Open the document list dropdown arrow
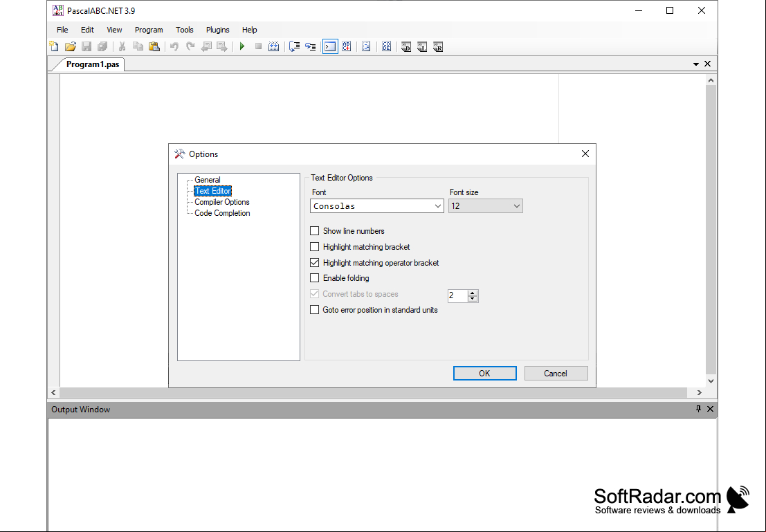 [695, 64]
